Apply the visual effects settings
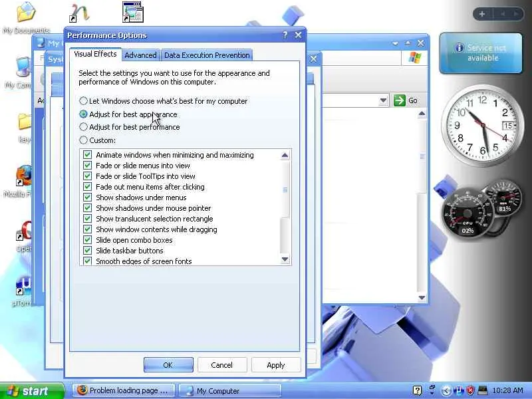 coord(276,364)
